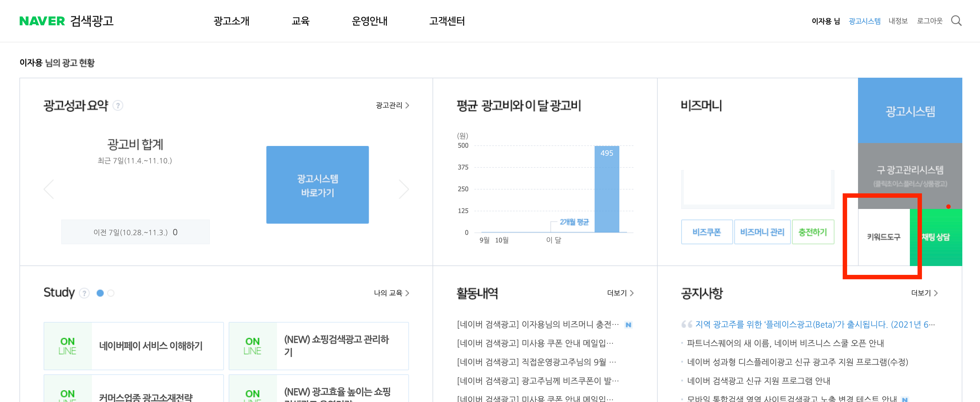Open the 광고소개 menu

pyautogui.click(x=231, y=21)
